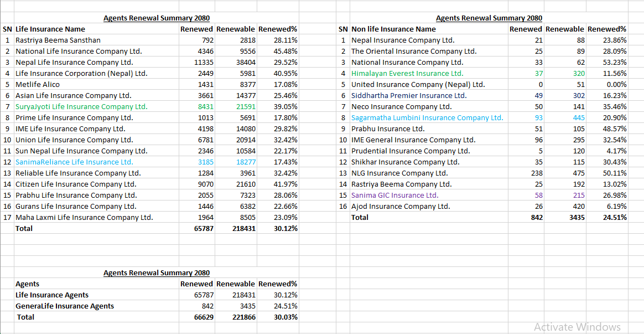Select the 'Non life Insurance Name' header cell
Image resolution: width=644 pixels, height=334 pixels.
tap(393, 29)
